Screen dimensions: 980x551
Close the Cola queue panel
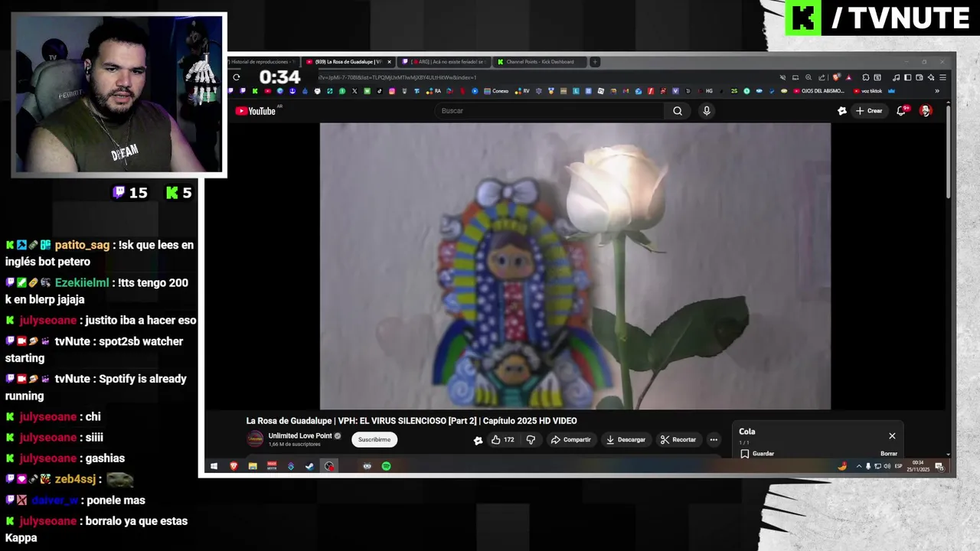(x=892, y=435)
